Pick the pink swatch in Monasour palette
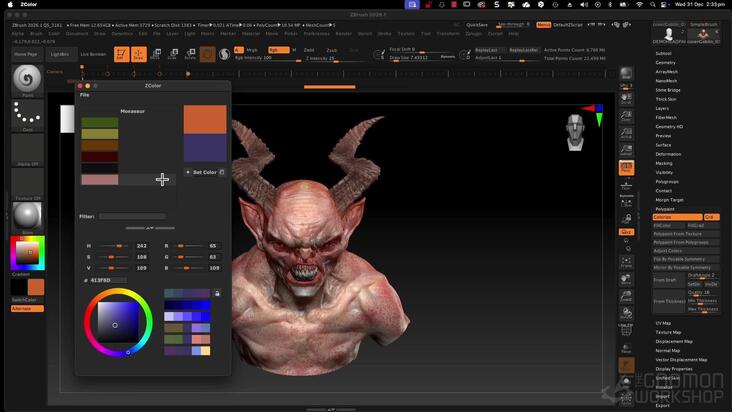Screen dimensions: 732x412 pyautogui.click(x=100, y=180)
